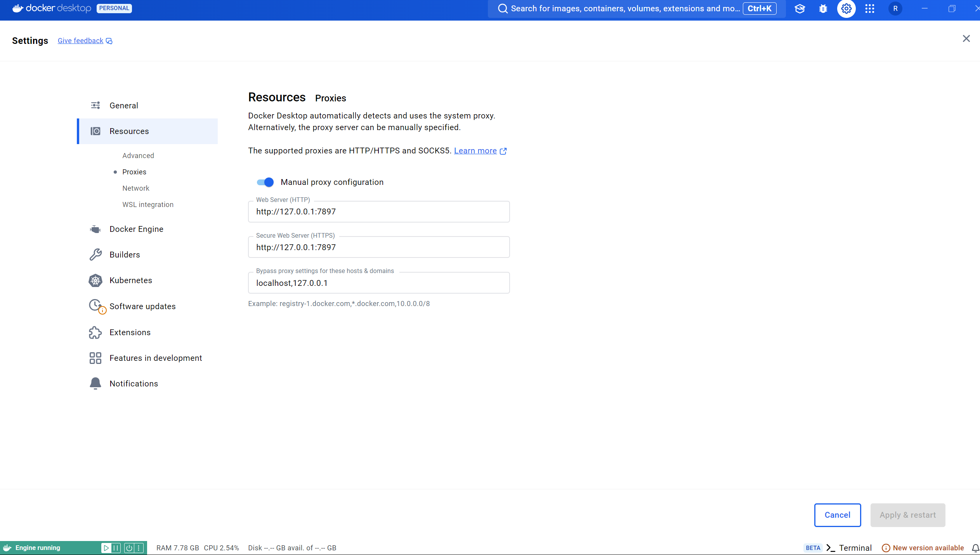Image resolution: width=980 pixels, height=555 pixels.
Task: Select the Network sub-item under Resources
Action: (x=136, y=188)
